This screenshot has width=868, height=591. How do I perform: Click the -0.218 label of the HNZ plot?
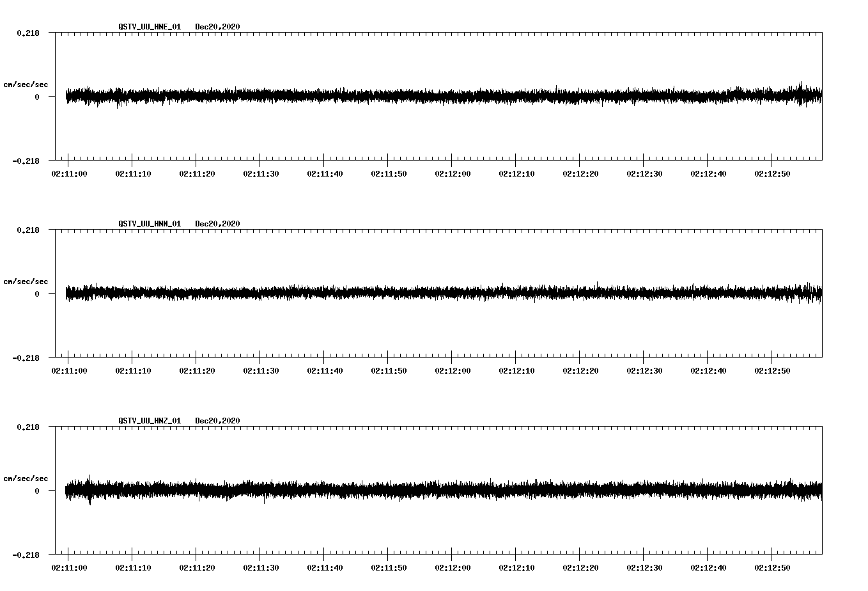(26, 555)
